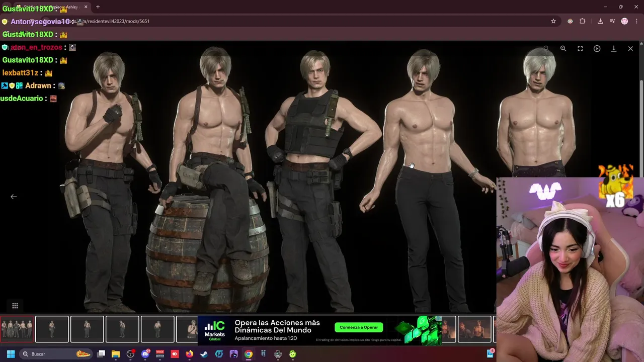The width and height of the screenshot is (644, 362).
Task: Open the fifth gallery thumbnail
Action: coord(157,329)
